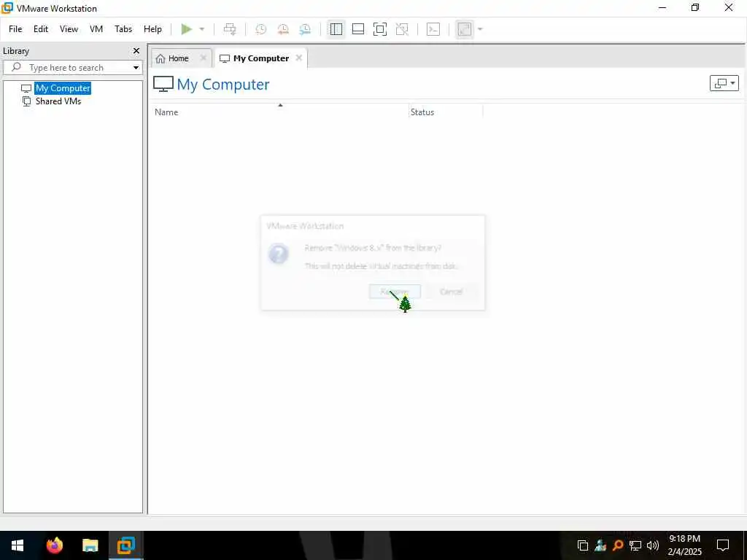Open the Edit menu
The image size is (747, 560).
pos(41,29)
